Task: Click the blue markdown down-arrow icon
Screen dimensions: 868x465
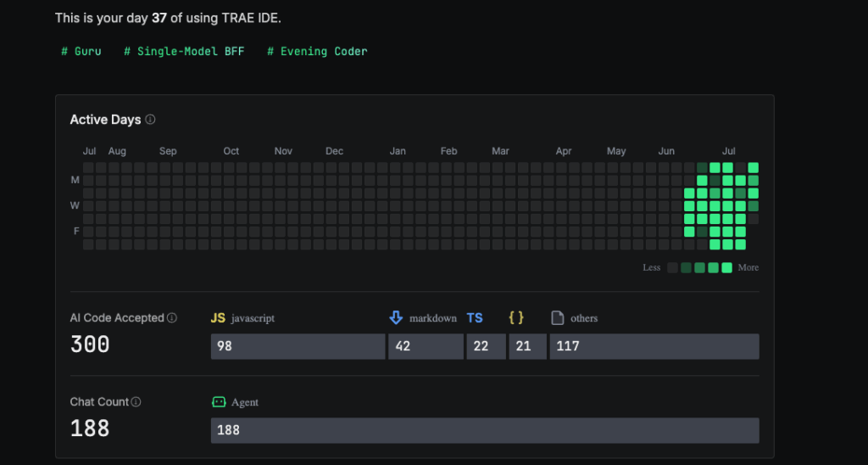Action: coord(396,317)
